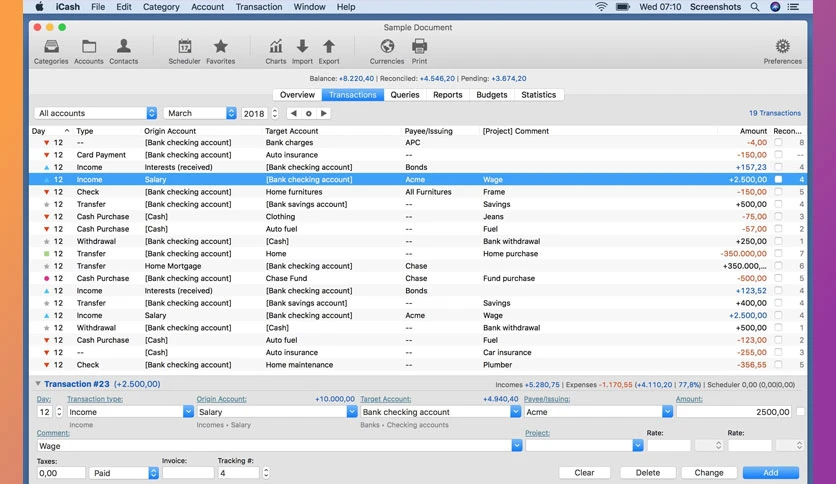This screenshot has height=484, width=836.
Task: Switch to the Budgets tab
Action: (492, 95)
